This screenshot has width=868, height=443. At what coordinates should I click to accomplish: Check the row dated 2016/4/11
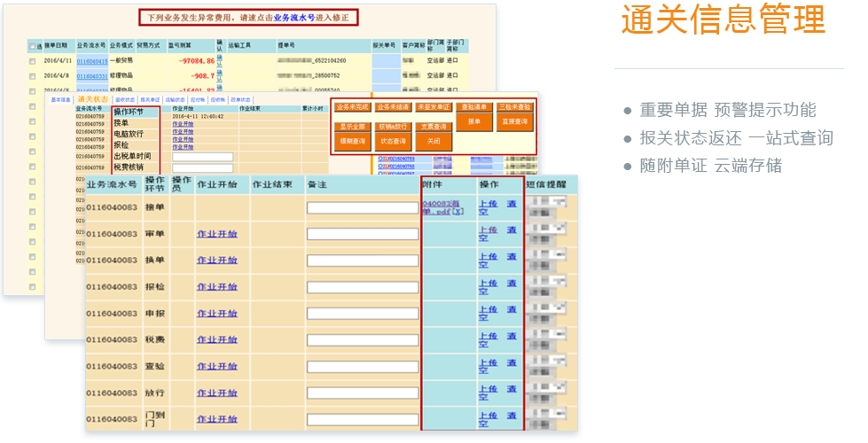coord(32,61)
